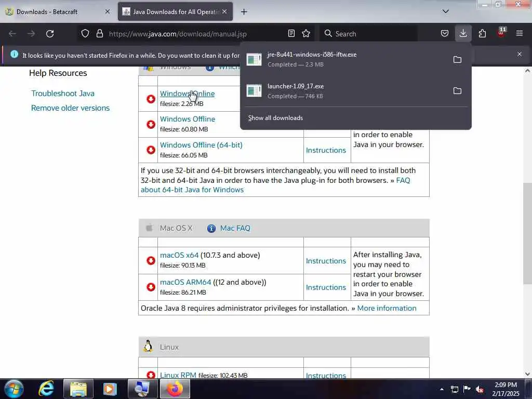Screen dimensions: 532x399
Task: Open Instructions for Windows Offline (64-bit)
Action: pyautogui.click(x=326, y=150)
